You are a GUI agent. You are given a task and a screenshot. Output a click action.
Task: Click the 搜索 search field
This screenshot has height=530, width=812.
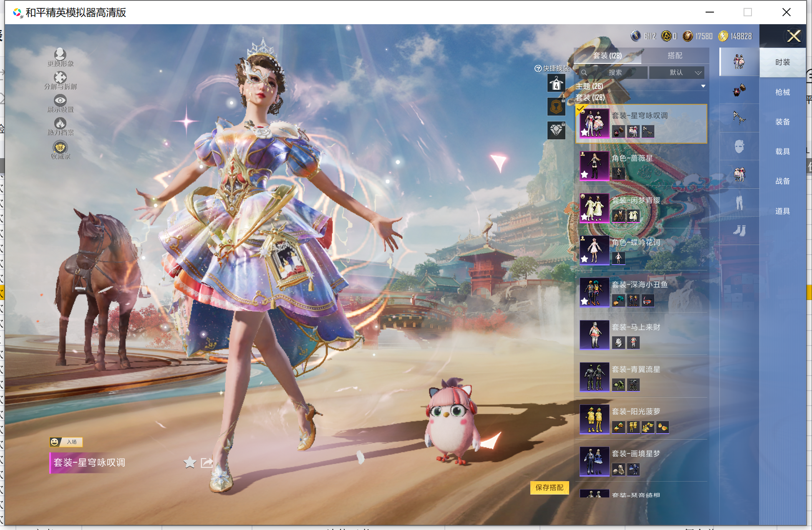click(615, 73)
